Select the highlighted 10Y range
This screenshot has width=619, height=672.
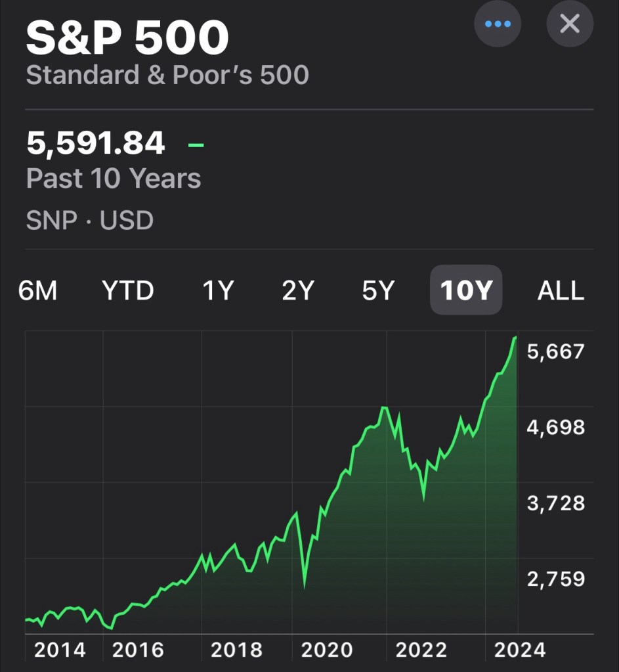(x=465, y=290)
